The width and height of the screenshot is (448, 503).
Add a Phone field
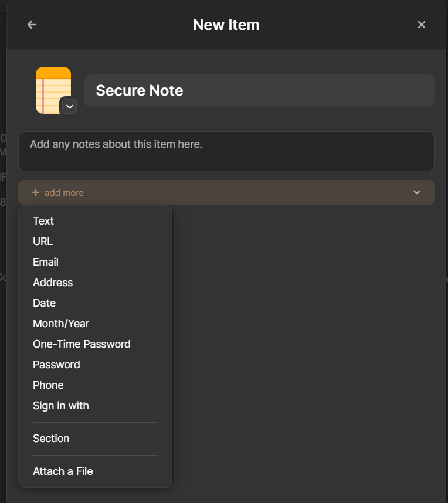(48, 385)
